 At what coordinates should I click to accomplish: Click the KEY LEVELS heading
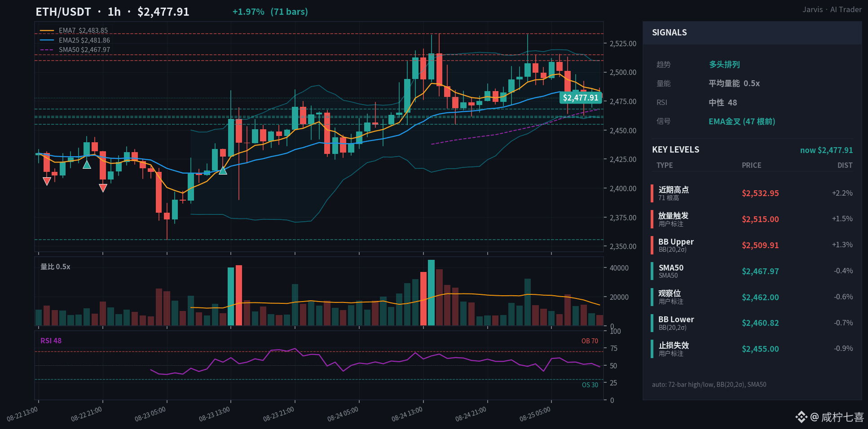(675, 150)
